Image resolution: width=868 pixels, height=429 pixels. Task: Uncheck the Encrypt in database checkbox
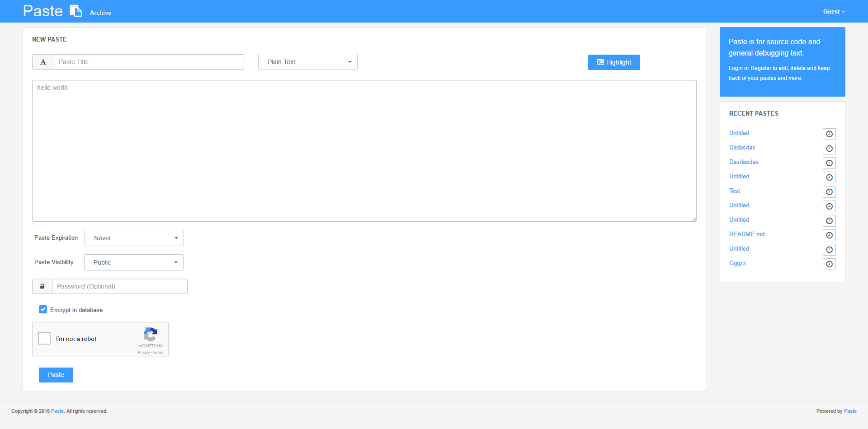[43, 309]
